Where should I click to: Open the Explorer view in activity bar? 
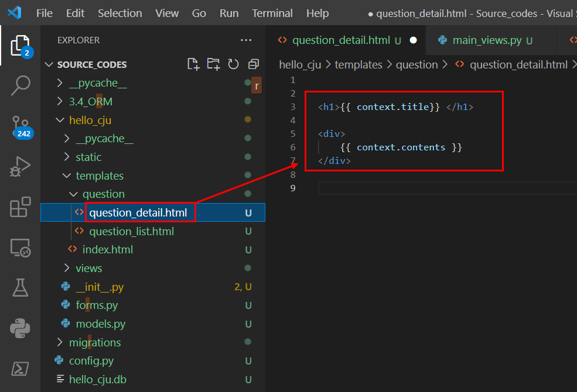tap(21, 46)
